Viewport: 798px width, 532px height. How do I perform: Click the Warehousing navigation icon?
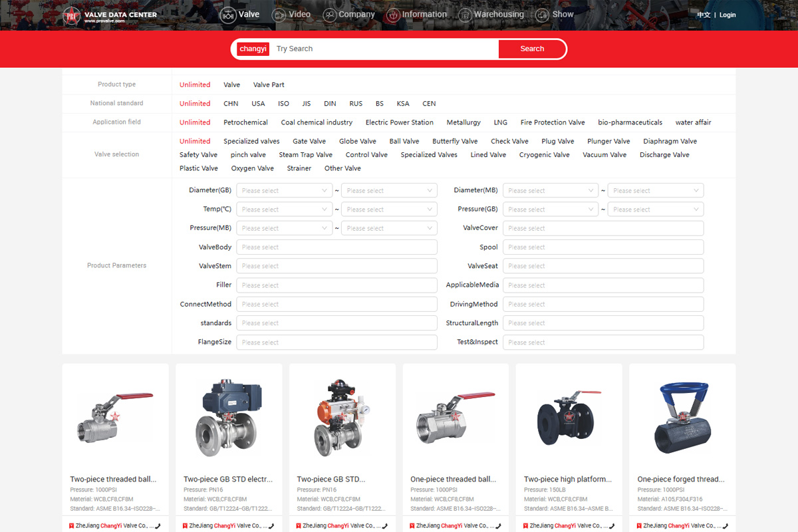coord(483,15)
